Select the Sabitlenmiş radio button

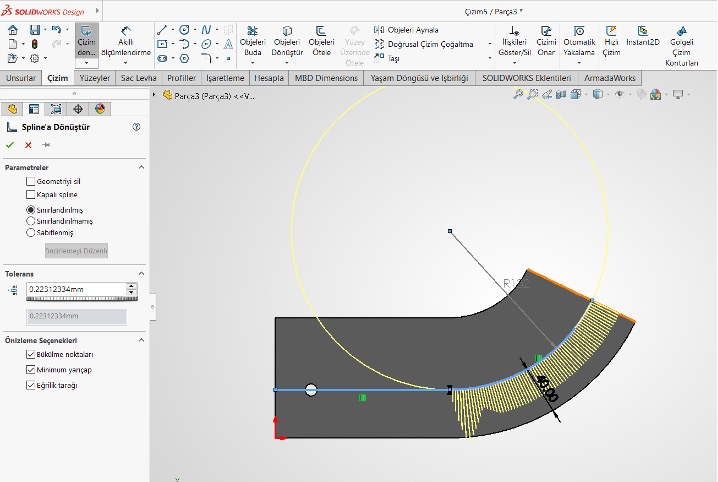(x=30, y=232)
